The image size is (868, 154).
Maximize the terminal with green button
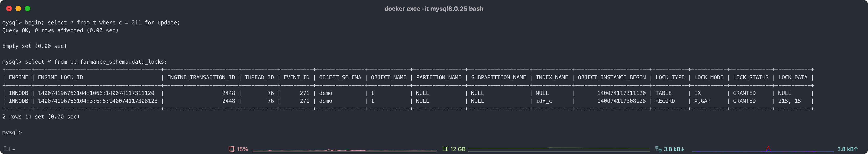[28, 9]
